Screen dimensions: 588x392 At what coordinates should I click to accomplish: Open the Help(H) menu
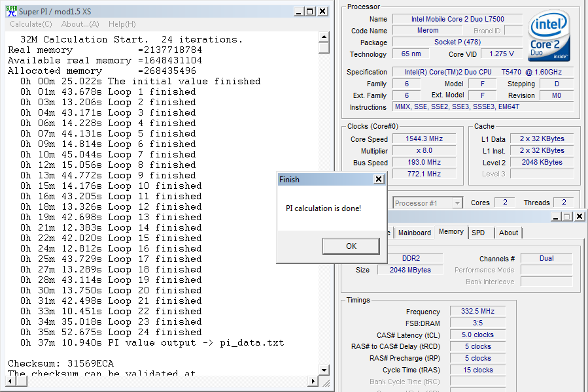pos(122,24)
